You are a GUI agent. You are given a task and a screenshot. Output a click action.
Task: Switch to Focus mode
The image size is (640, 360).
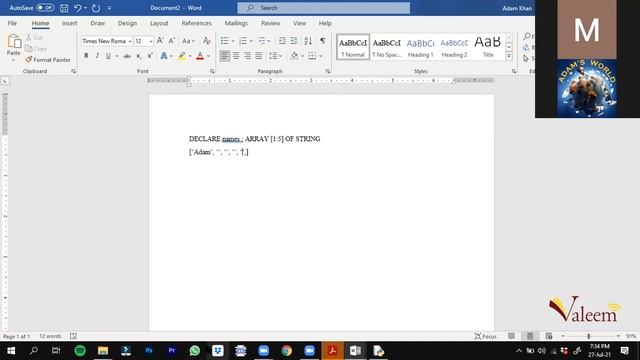pyautogui.click(x=485, y=336)
